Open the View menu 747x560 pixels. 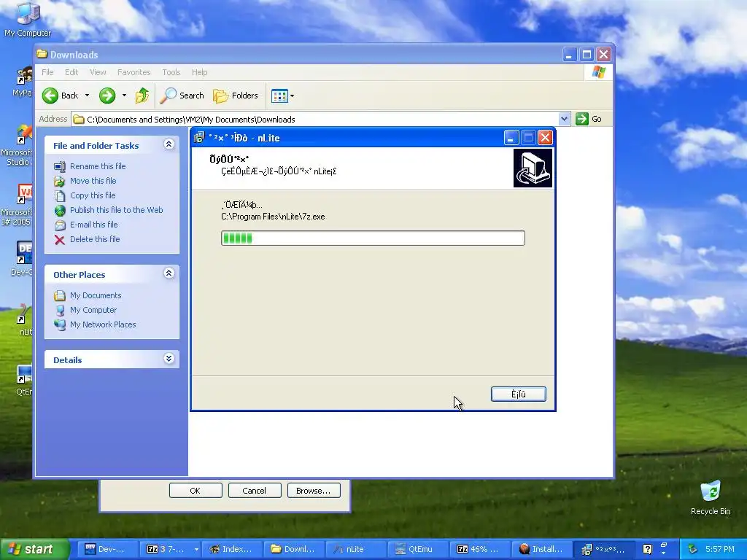pyautogui.click(x=98, y=72)
